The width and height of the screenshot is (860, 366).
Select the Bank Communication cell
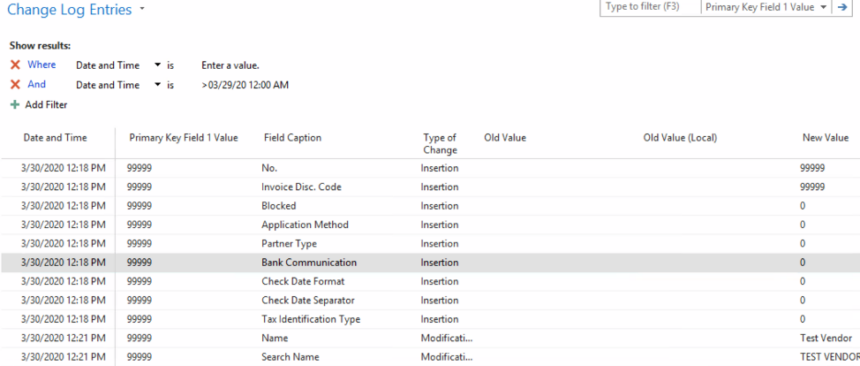point(309,262)
